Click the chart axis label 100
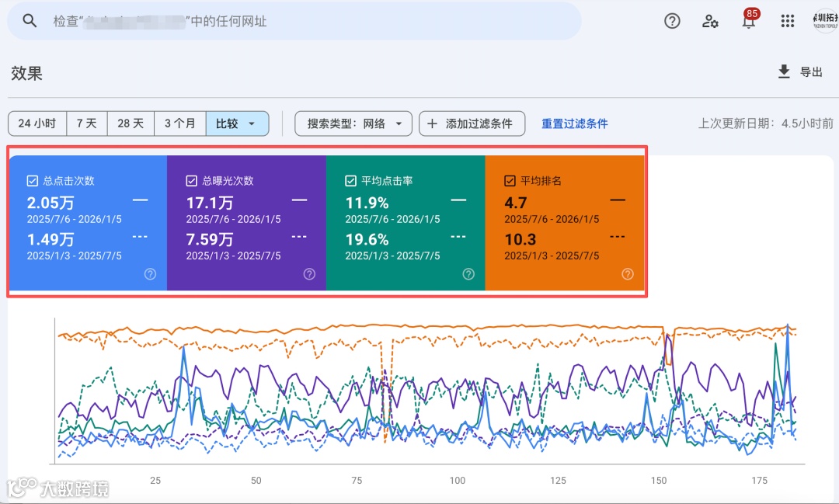Screen dimensions: 839x504 click(x=457, y=481)
